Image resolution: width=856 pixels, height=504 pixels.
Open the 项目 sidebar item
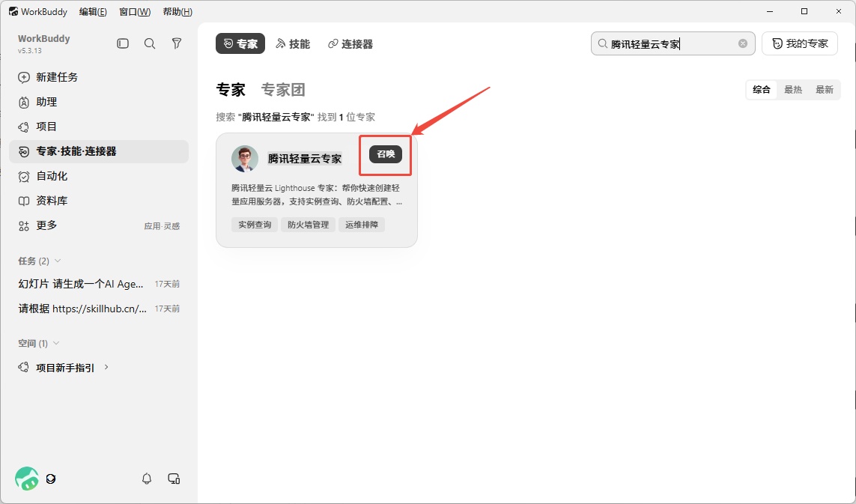(x=99, y=127)
